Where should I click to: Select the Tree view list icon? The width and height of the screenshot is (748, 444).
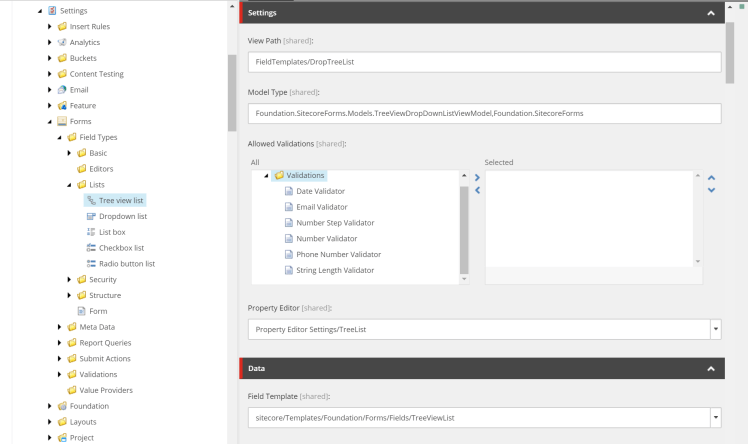(x=91, y=200)
